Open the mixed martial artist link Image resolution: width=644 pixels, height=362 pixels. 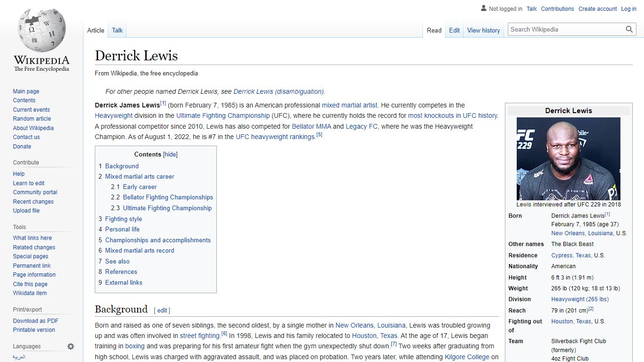350,105
